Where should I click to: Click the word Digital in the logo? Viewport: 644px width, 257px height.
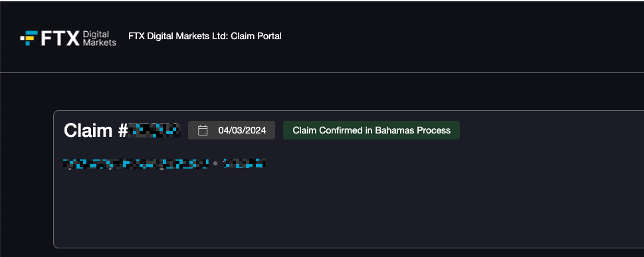coord(96,34)
